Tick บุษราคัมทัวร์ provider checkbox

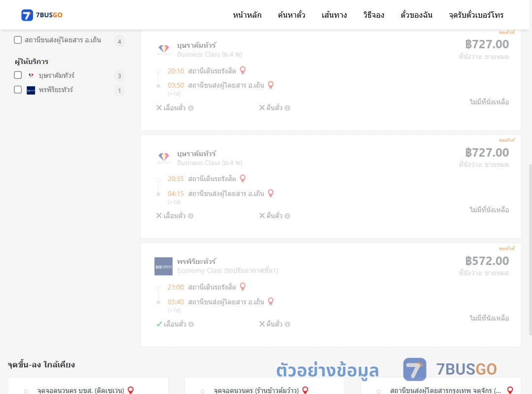[x=18, y=75]
